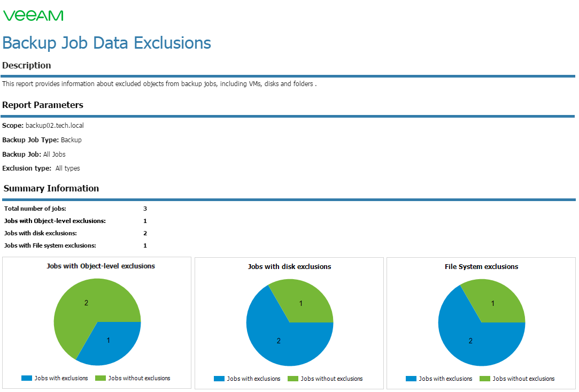The height and width of the screenshot is (392, 579).
Task: Click Total number of jobs value 3
Action: click(x=145, y=209)
